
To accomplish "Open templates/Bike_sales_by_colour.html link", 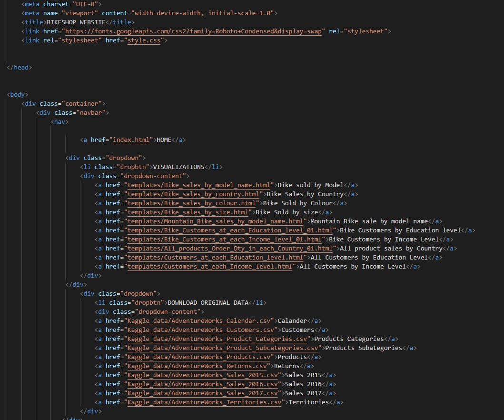I will (192, 203).
